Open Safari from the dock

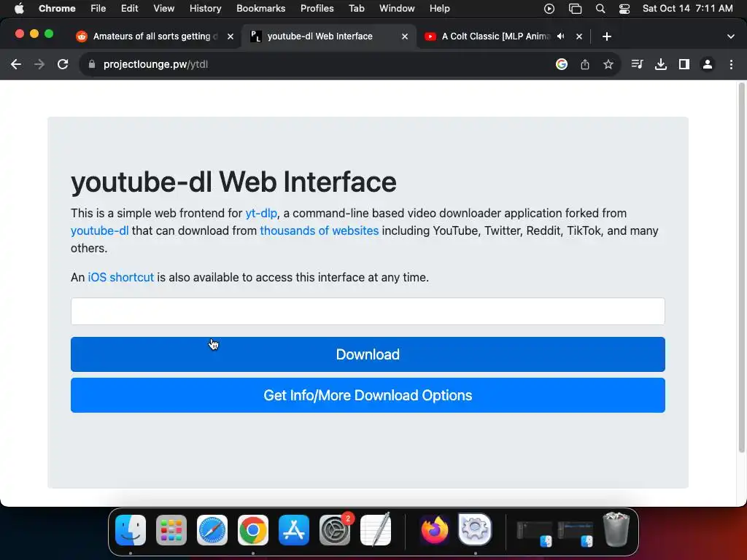(x=212, y=530)
